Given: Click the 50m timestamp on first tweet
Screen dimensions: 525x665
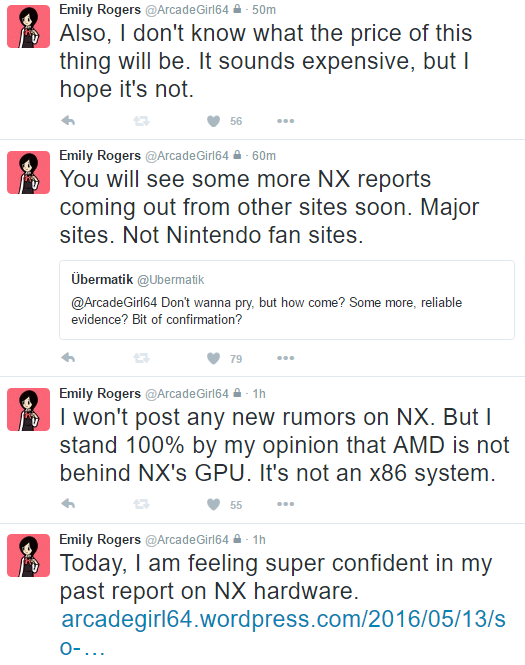Looking at the screenshot, I should pos(264,10).
